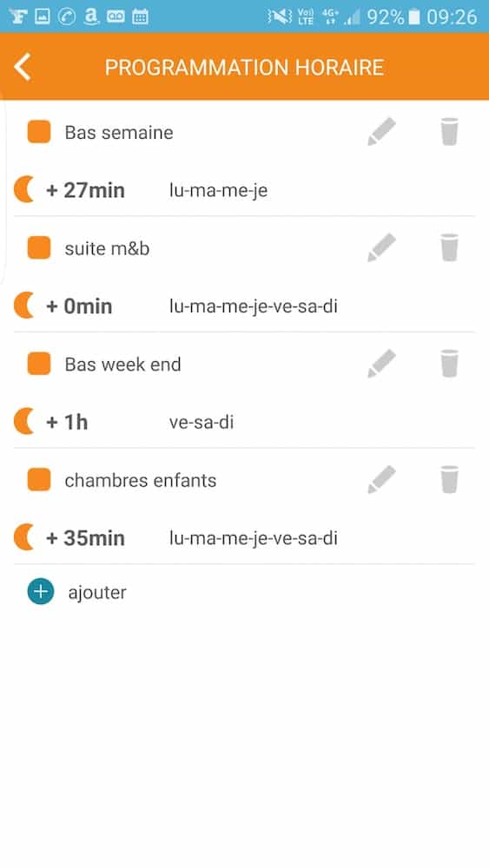Toggle the Bas semaine orange checkbox
The image size is (489, 868).
tap(39, 132)
